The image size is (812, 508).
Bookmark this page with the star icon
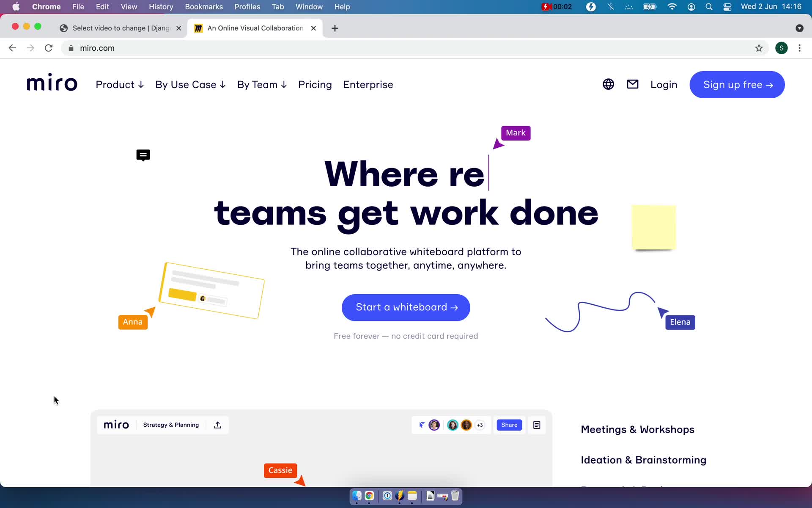(759, 48)
